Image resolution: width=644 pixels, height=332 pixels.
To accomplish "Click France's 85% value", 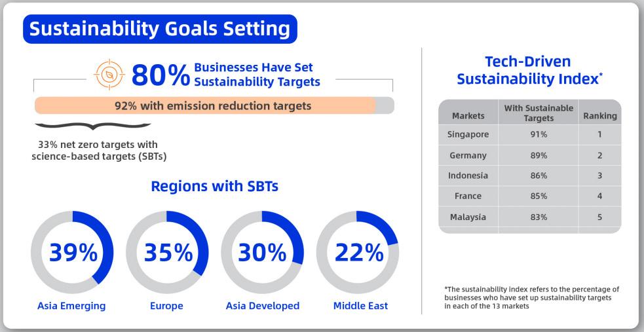I will coord(539,196).
